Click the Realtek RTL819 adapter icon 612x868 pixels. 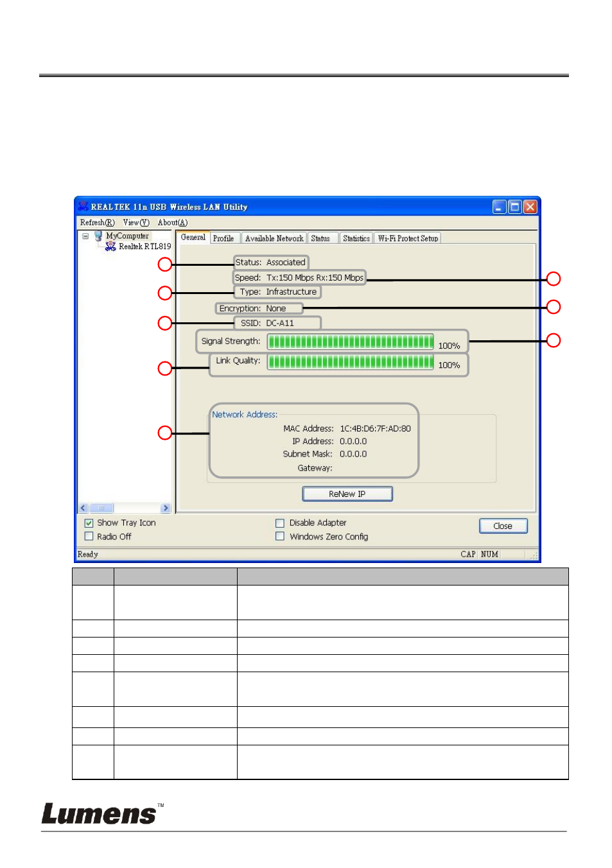110,247
